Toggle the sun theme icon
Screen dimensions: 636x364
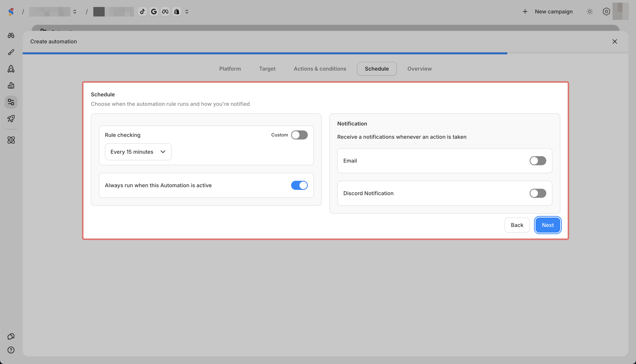(x=590, y=12)
